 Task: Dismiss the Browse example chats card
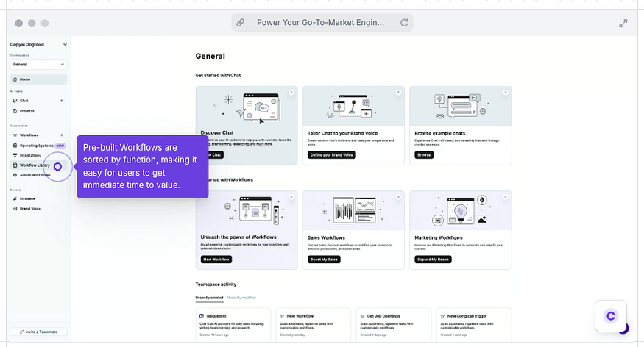[505, 93]
